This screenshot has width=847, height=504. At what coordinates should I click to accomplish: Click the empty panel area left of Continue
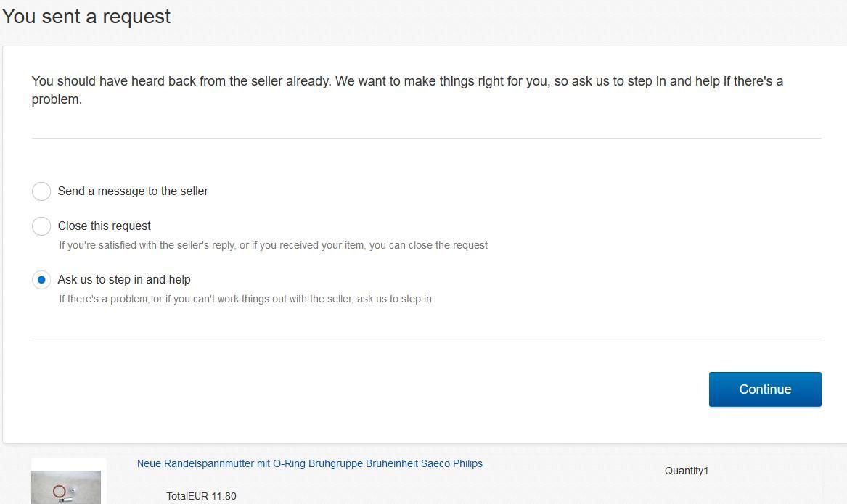pos(363,389)
